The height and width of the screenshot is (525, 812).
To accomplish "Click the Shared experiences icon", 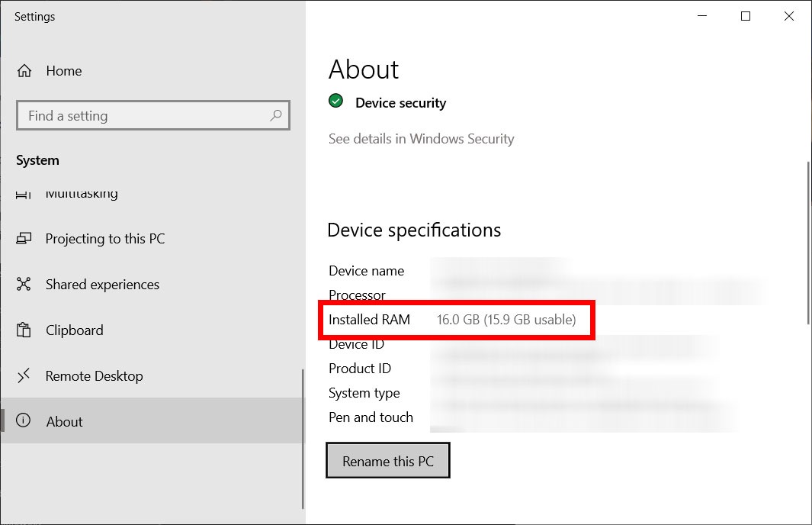I will 24,285.
